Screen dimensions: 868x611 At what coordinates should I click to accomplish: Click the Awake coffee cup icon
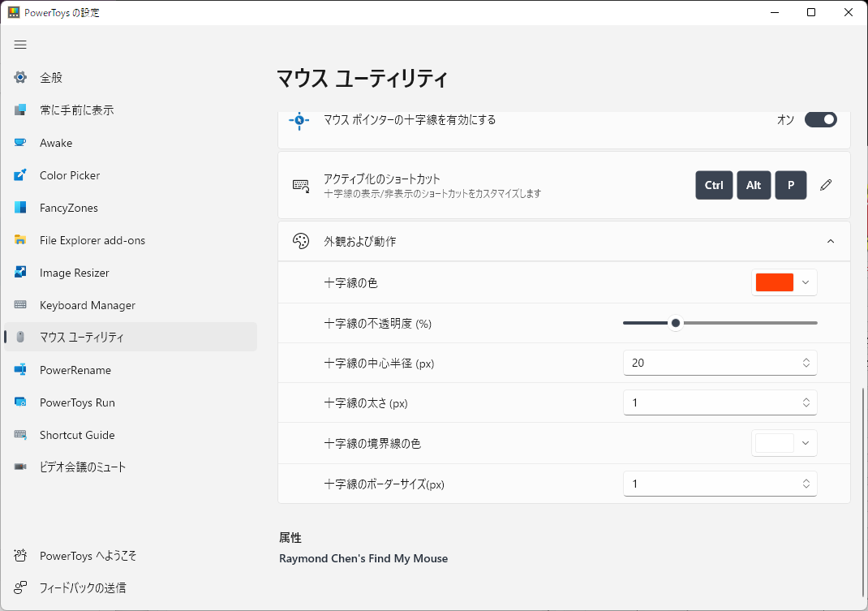21,143
